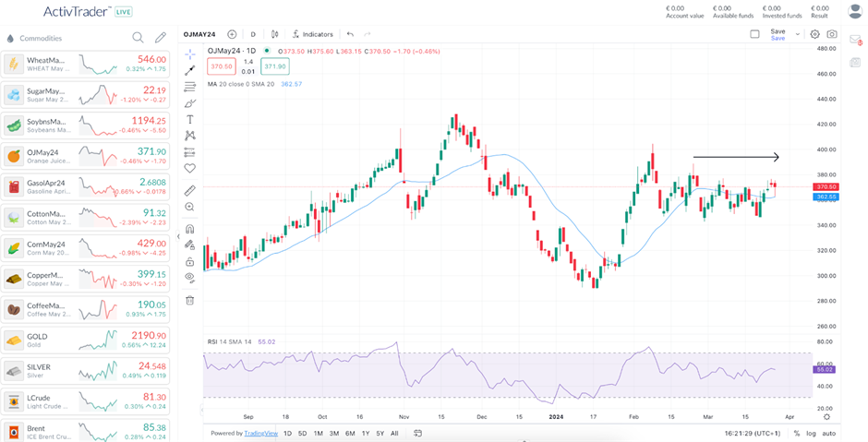This screenshot has width=868, height=442.
Task: Open chart settings gear icon
Action: pos(814,34)
